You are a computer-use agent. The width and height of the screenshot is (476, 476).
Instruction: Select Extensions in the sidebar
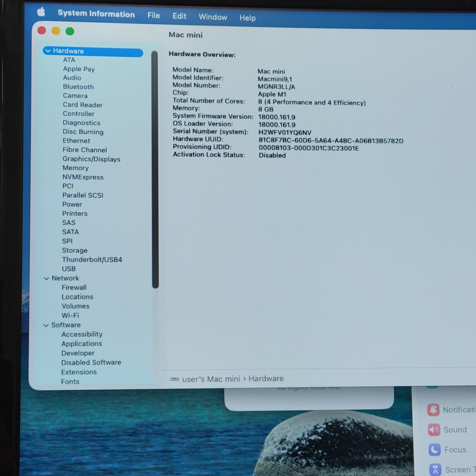pyautogui.click(x=79, y=372)
